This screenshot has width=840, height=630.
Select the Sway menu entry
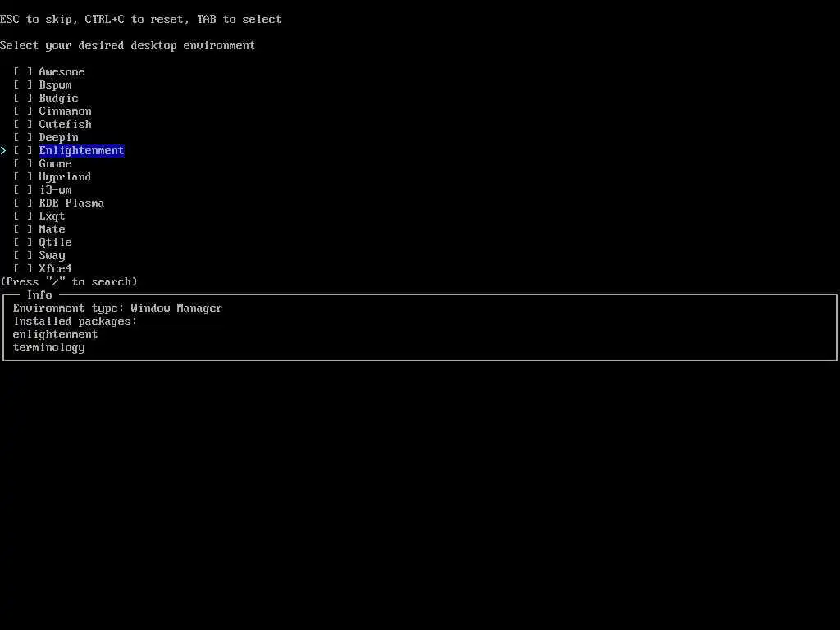pos(52,256)
